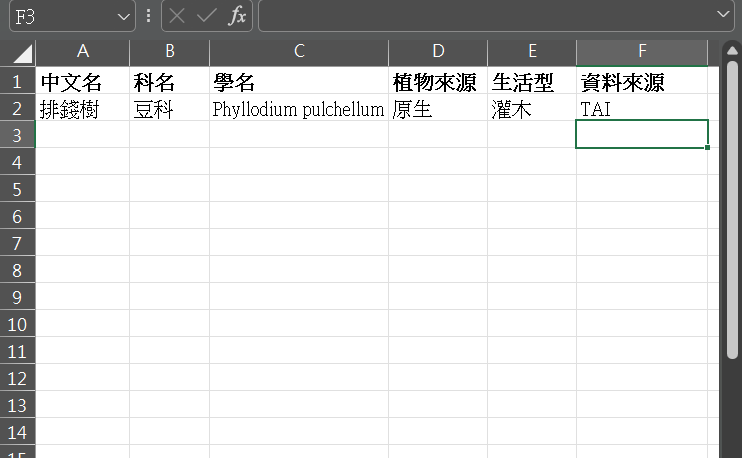
Task: Select column F header
Action: [641, 51]
